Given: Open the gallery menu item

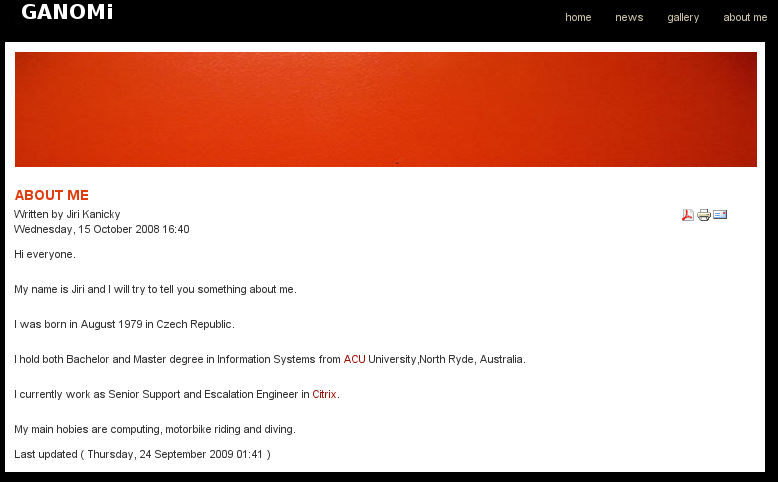Looking at the screenshot, I should coord(683,17).
